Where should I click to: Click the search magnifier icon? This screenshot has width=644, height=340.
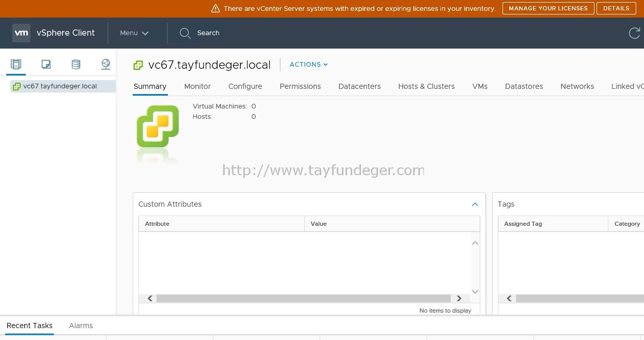coord(185,33)
